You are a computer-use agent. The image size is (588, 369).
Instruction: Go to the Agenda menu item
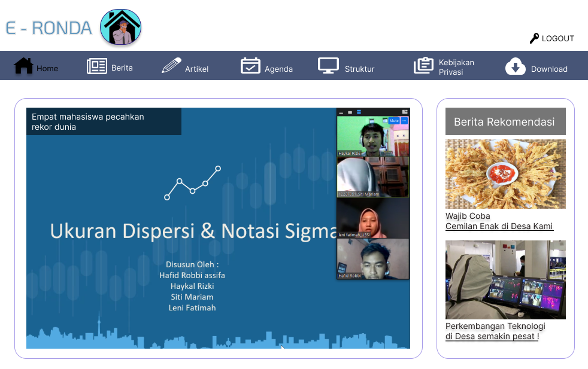coord(278,69)
